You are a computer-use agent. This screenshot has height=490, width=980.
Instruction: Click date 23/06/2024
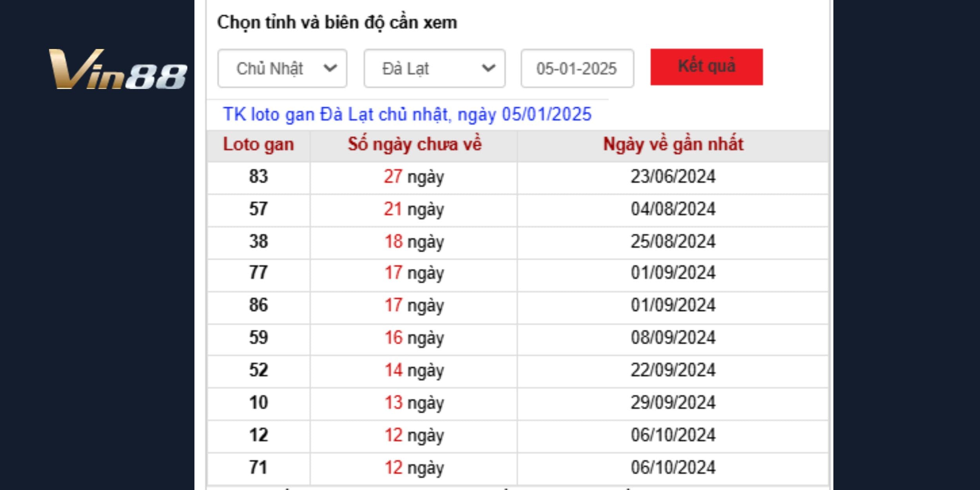coord(673,177)
